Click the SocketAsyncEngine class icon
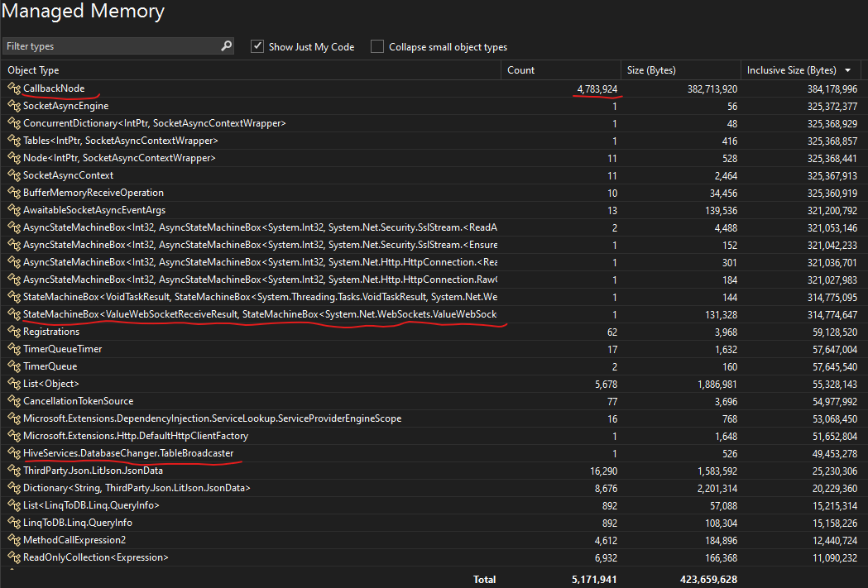This screenshot has height=588, width=868. click(13, 106)
